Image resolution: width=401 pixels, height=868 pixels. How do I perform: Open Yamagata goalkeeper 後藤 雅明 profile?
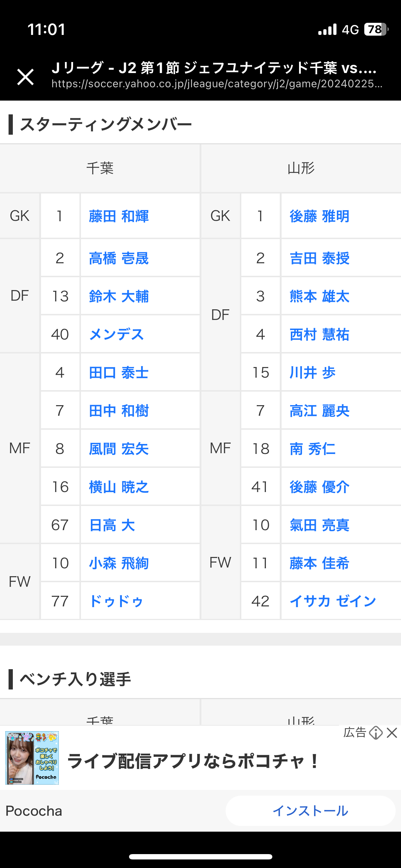coord(319,216)
